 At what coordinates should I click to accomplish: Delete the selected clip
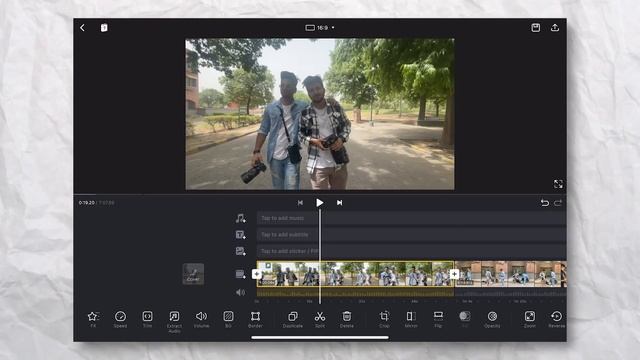coord(347,319)
